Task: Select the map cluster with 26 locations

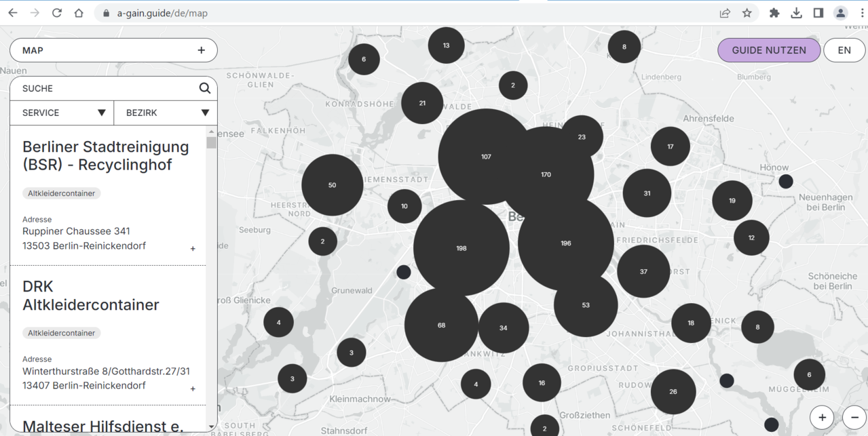Action: pyautogui.click(x=673, y=391)
